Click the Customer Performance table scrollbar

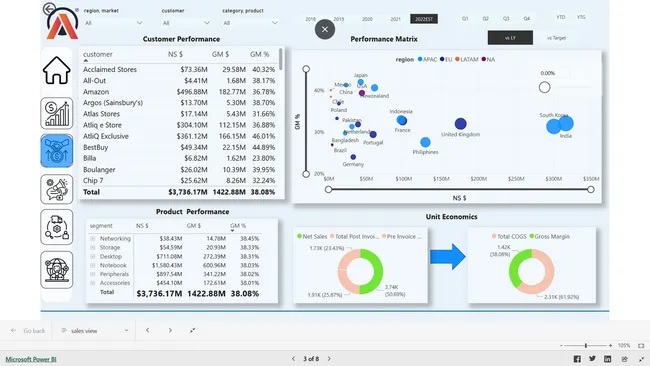281,59
